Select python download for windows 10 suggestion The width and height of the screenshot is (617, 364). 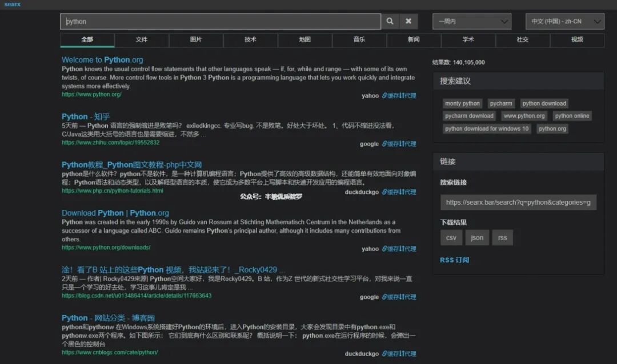(487, 128)
